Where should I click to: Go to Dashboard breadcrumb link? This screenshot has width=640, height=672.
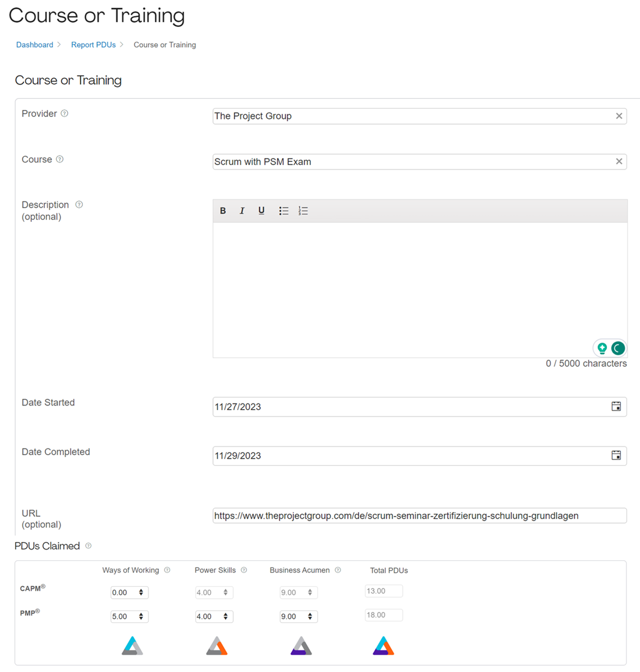coord(35,45)
